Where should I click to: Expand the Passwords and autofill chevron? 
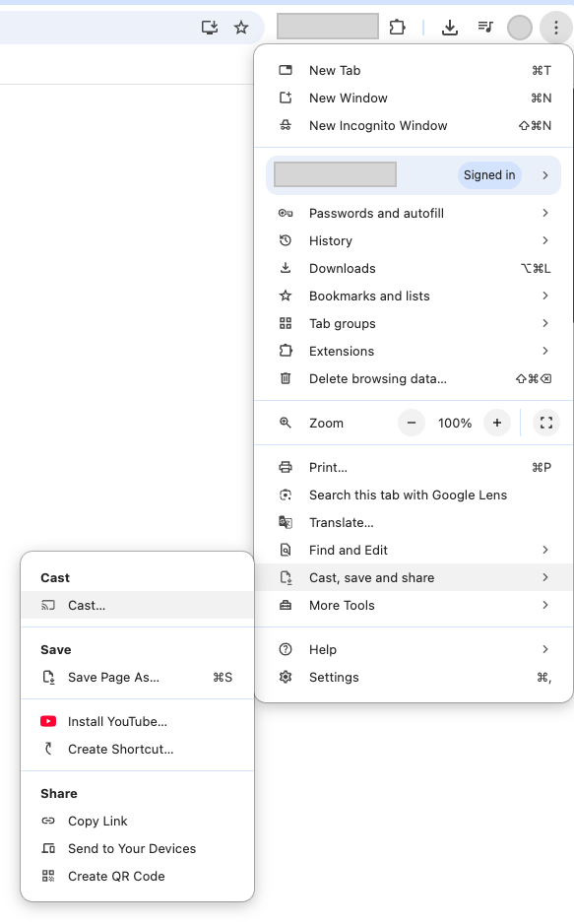click(x=545, y=213)
